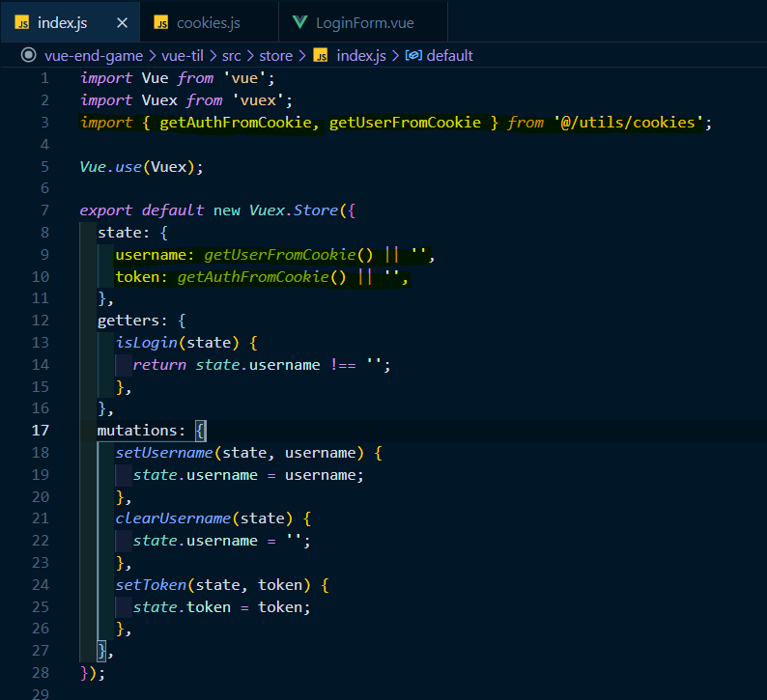The image size is (767, 700).
Task: Click getAuthFromCookie in the import line
Action: tap(236, 123)
